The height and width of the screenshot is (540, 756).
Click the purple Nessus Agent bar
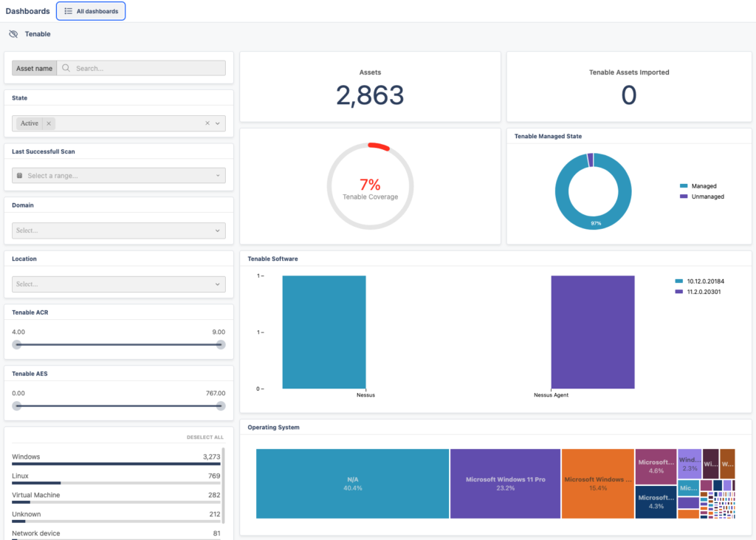click(x=593, y=332)
